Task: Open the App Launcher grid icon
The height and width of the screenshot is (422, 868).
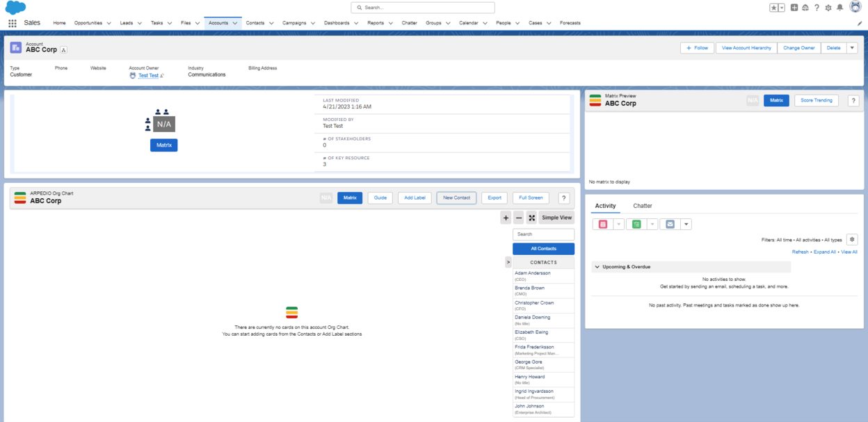Action: [13, 23]
